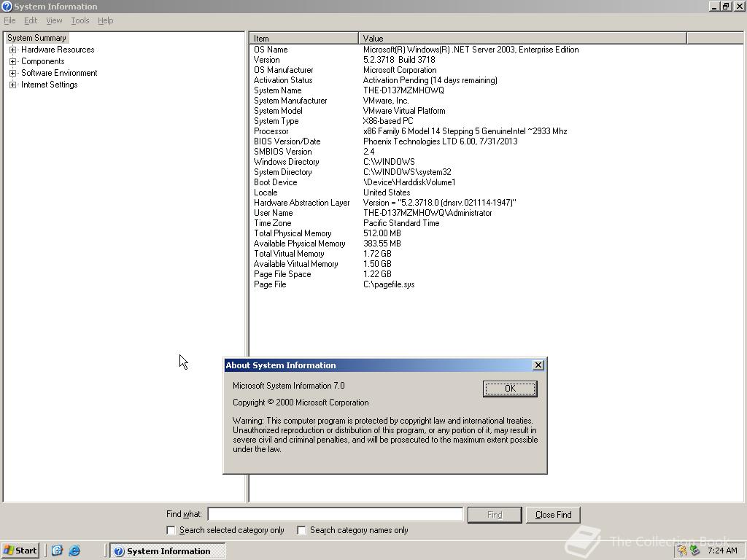The image size is (747, 560).
Task: Click the key-shaped tray icon
Action: pos(683,551)
